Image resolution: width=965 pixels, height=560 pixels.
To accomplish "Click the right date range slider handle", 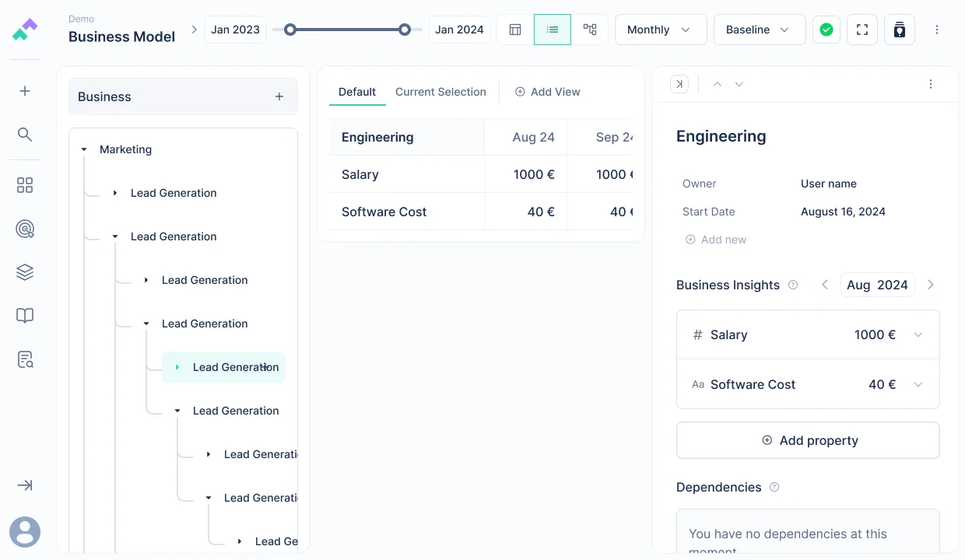I will (x=405, y=30).
